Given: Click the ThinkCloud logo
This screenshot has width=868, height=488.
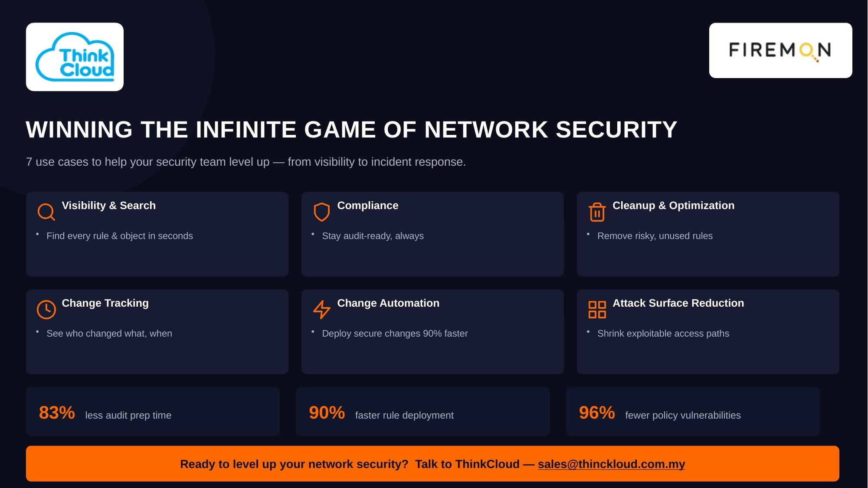Looking at the screenshot, I should [x=75, y=57].
